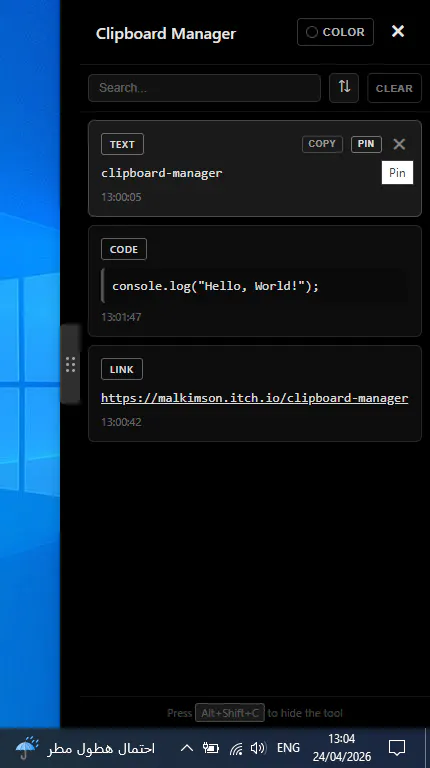Switch the ENG input language

click(288, 748)
